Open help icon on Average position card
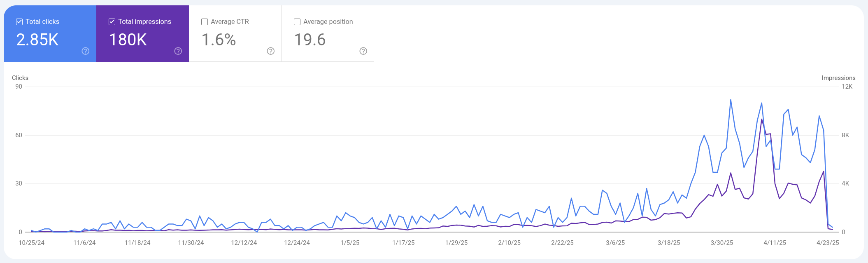 pyautogui.click(x=363, y=51)
